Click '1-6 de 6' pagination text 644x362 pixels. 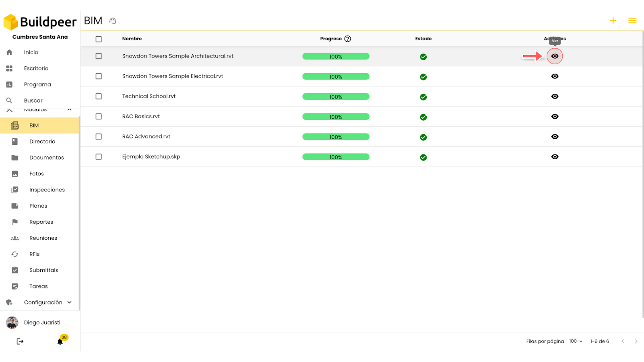coord(600,341)
